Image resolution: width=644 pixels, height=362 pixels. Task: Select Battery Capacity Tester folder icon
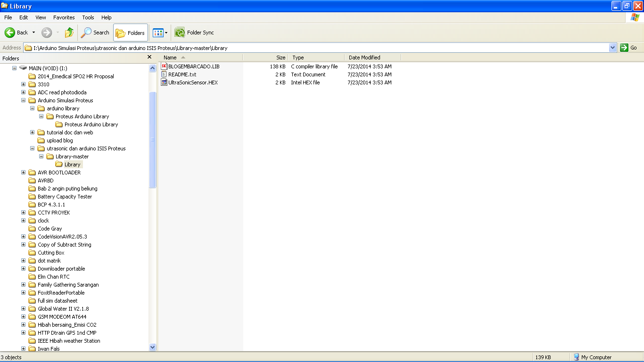point(32,197)
